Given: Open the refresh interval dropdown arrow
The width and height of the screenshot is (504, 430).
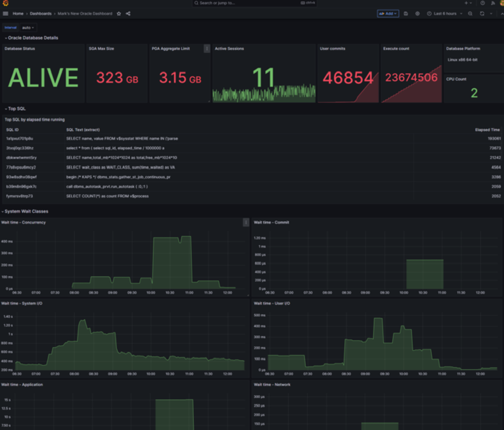Looking at the screenshot, I should click(491, 13).
